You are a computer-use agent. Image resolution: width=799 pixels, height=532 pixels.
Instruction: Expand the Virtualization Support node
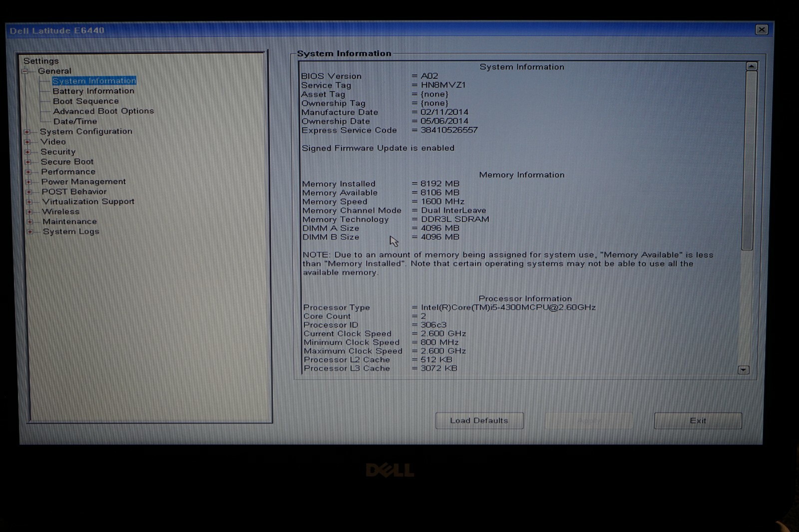28,202
